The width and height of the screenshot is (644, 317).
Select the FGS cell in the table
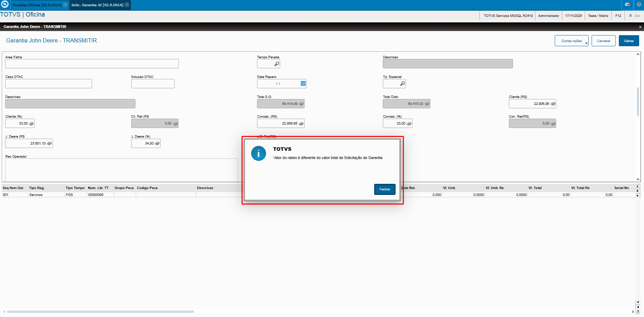click(x=76, y=195)
